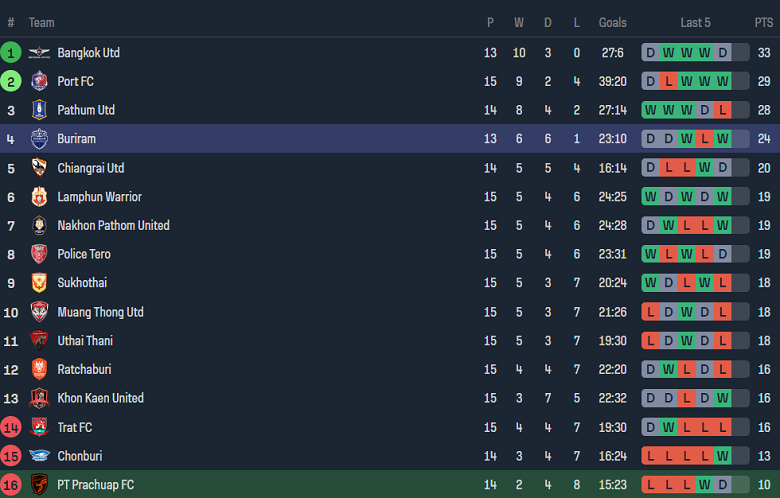Click the Muang Thong Utd crest

39,312
